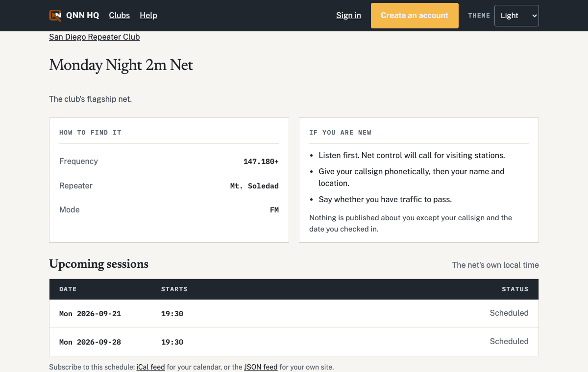The height and width of the screenshot is (372, 588).
Task: Click the QNN HQ logo icon
Action: (x=55, y=16)
